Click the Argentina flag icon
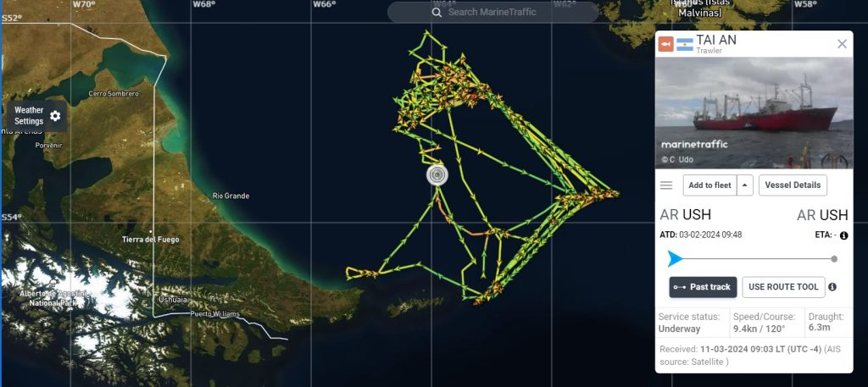This screenshot has width=868, height=387. [x=685, y=44]
